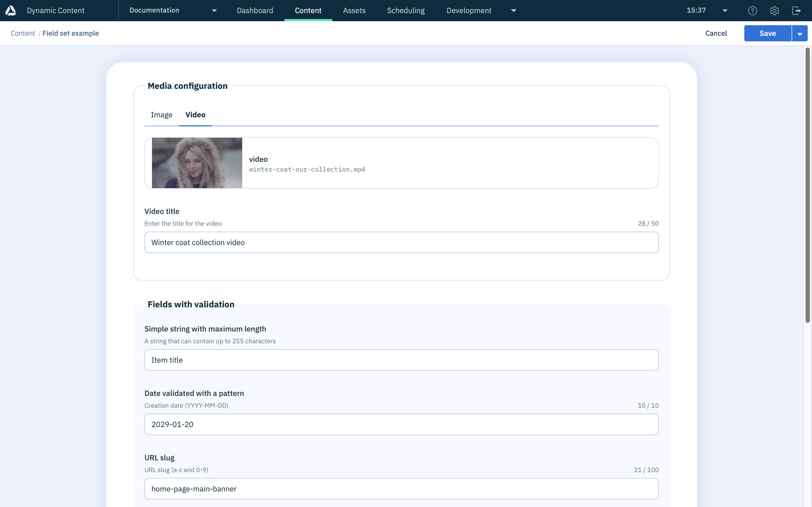The image size is (812, 507).
Task: Click the Cancel button
Action: [716, 33]
